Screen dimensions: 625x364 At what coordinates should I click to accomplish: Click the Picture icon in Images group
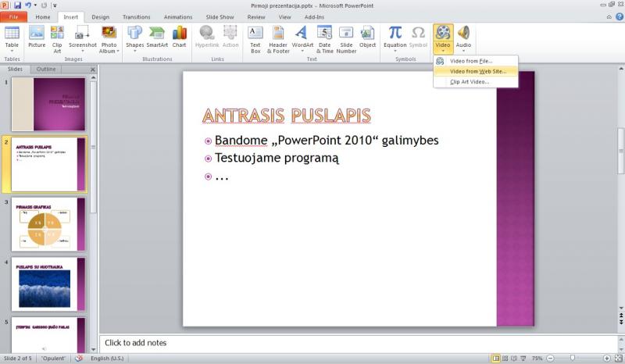click(x=37, y=37)
